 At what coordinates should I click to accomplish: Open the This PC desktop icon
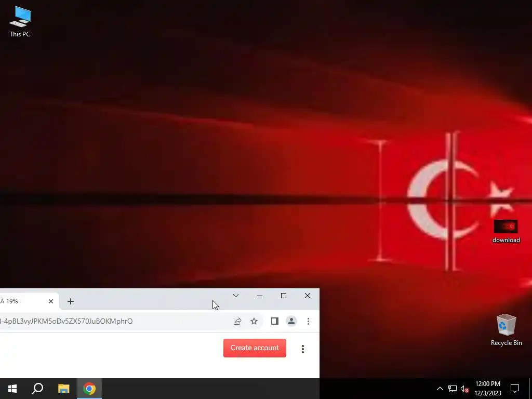pyautogui.click(x=20, y=22)
